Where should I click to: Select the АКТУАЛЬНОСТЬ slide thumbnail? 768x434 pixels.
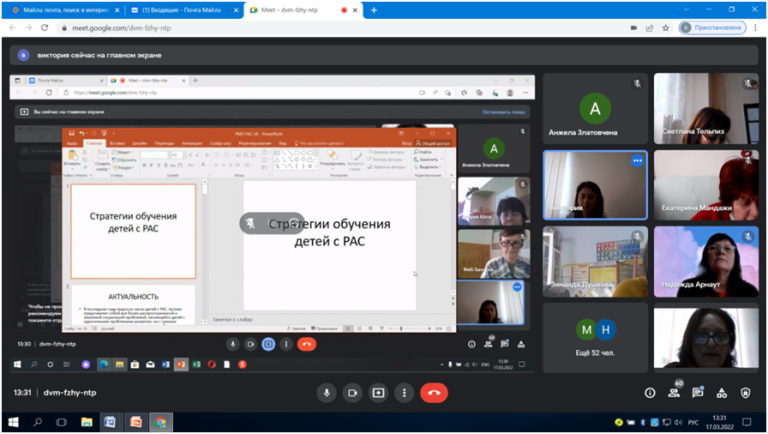pos(133,304)
